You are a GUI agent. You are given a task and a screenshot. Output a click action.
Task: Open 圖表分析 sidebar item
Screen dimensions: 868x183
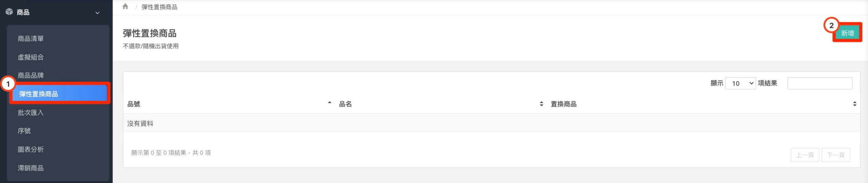click(31, 149)
